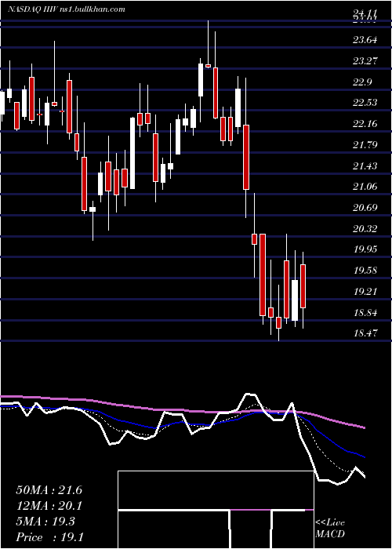This screenshot has width=392, height=549.
Task: Click the <<Live MACD label
Action: pyautogui.click(x=330, y=529)
